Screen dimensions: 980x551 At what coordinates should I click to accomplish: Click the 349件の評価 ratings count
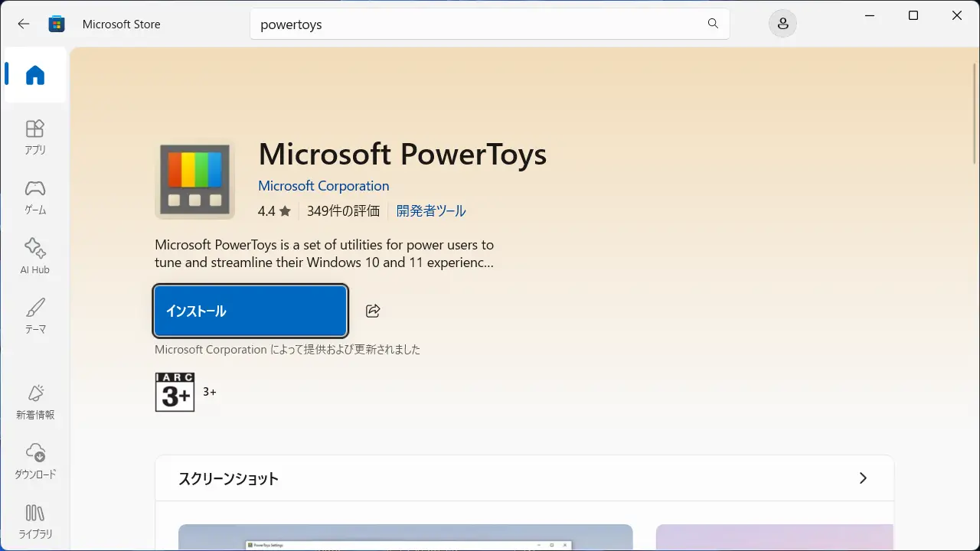(343, 211)
